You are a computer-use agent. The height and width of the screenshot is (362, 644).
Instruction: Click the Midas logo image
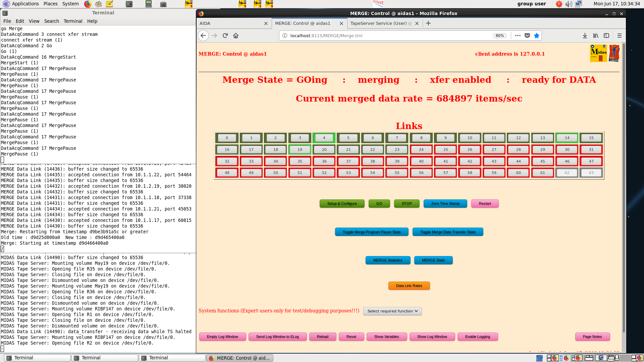click(x=598, y=53)
